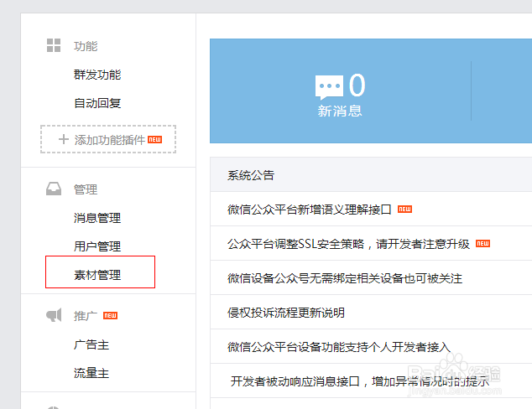This screenshot has height=409, width=532.
Task: Open announcement 微信设备公众号无需绑定相关设备也可被关注
Action: [345, 278]
